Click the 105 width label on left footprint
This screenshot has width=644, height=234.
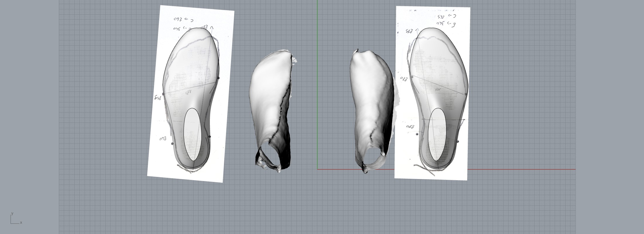click(x=188, y=92)
